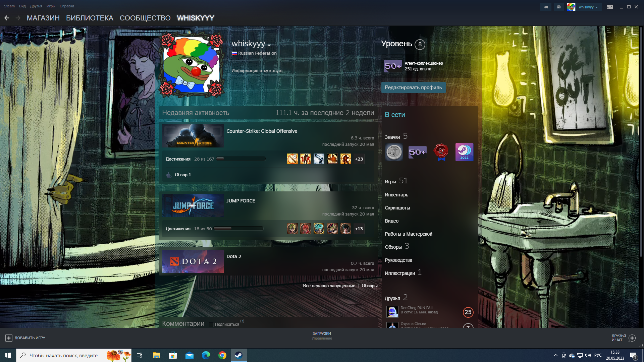
Task: Open the whiskyyy account dropdown in title bar
Action: 588,7
